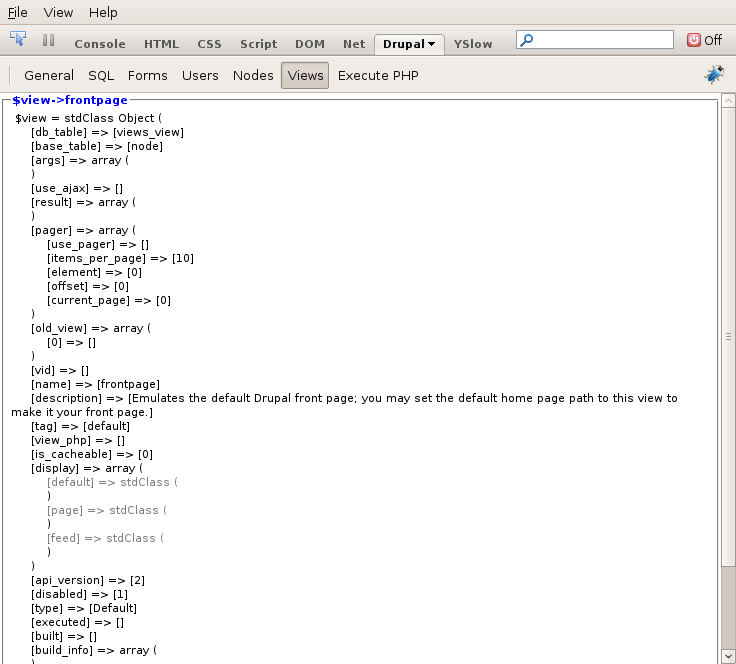Select the Forms sub-tab
Screen dimensions: 736x664
[x=147, y=76]
